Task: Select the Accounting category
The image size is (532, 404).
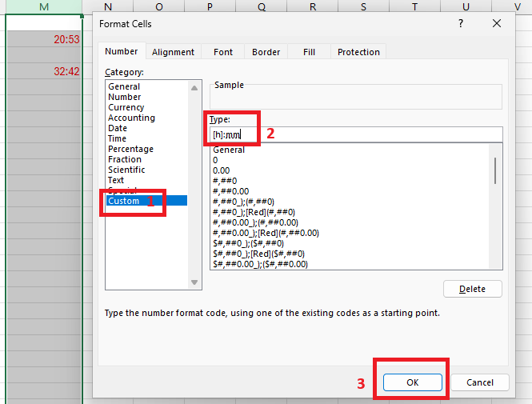Action: [x=146, y=118]
